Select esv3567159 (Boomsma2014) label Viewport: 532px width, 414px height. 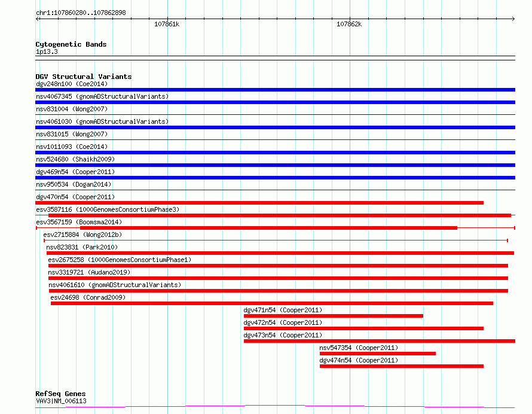(79, 222)
